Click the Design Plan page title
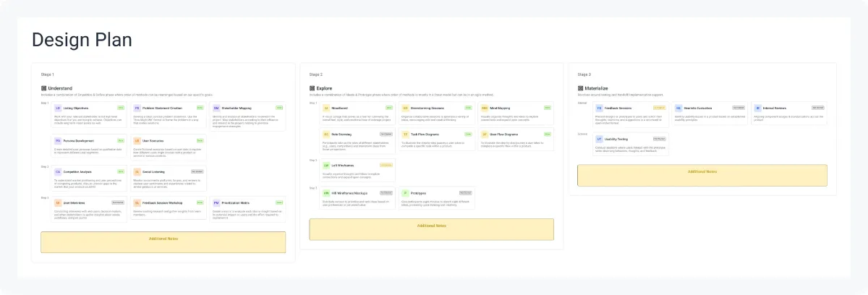Viewport: 868px width, 295px height. (x=82, y=40)
